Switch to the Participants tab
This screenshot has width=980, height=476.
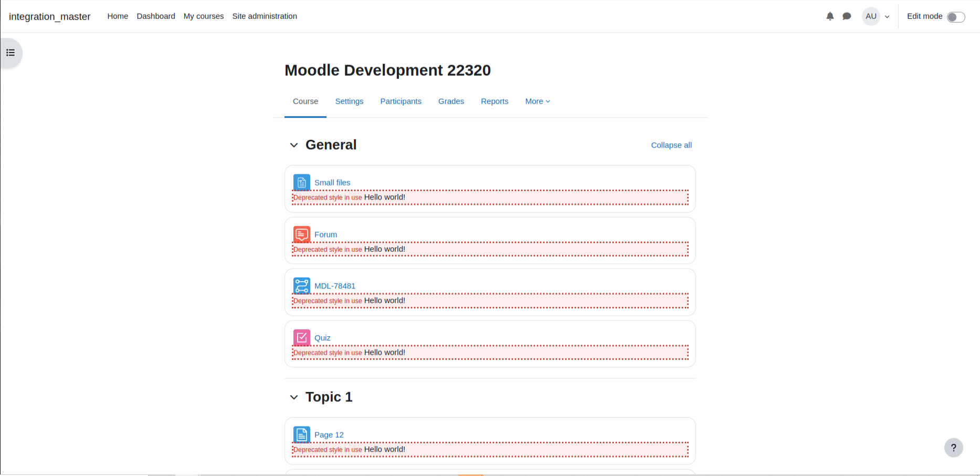click(x=401, y=101)
